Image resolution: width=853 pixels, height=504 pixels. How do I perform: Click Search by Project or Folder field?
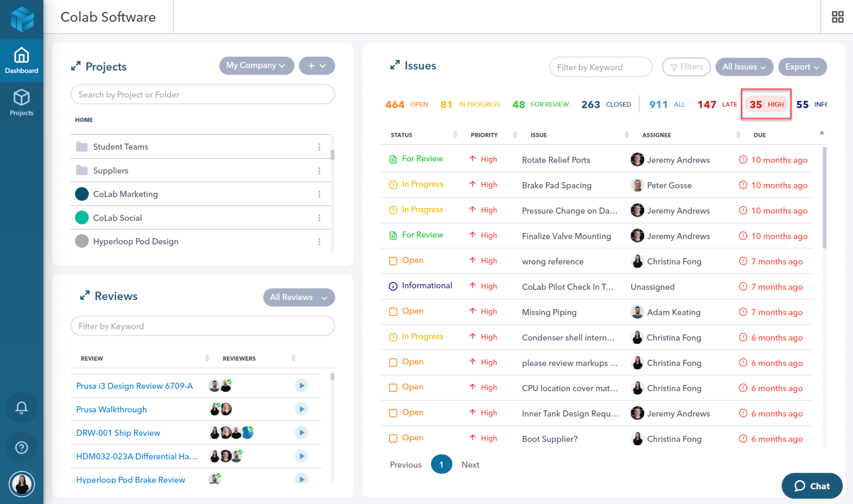pos(202,94)
